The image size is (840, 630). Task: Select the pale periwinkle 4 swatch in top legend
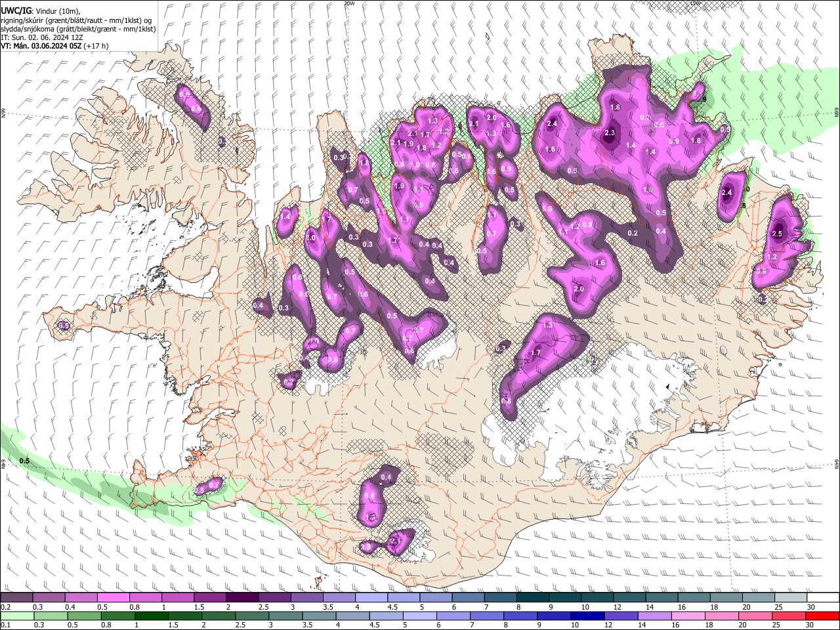coord(370,597)
